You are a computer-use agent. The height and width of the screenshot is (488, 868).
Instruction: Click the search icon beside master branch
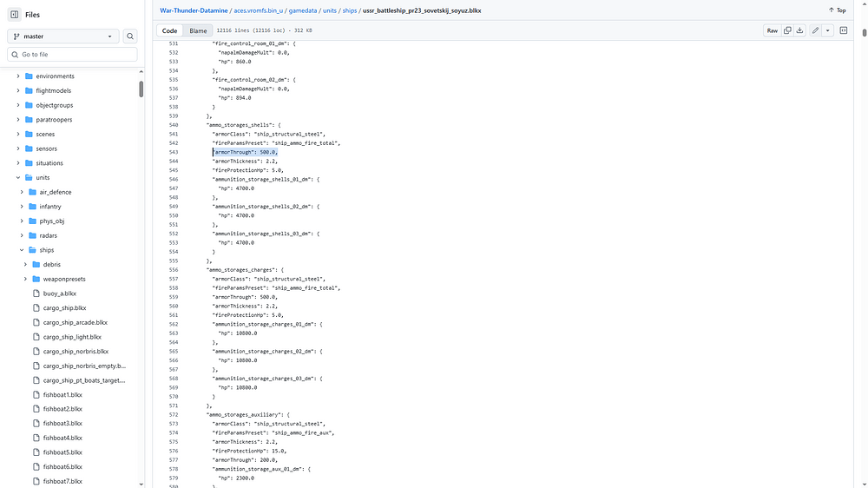pyautogui.click(x=130, y=36)
